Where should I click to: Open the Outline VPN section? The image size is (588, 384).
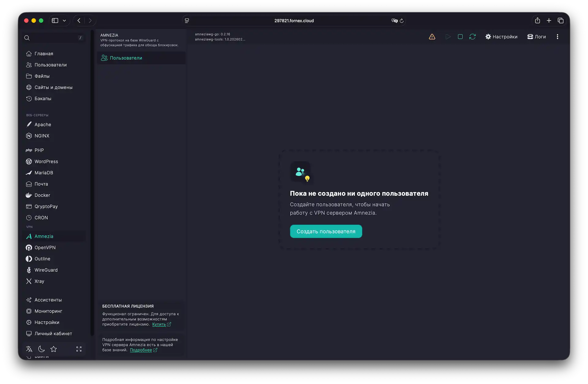[42, 259]
